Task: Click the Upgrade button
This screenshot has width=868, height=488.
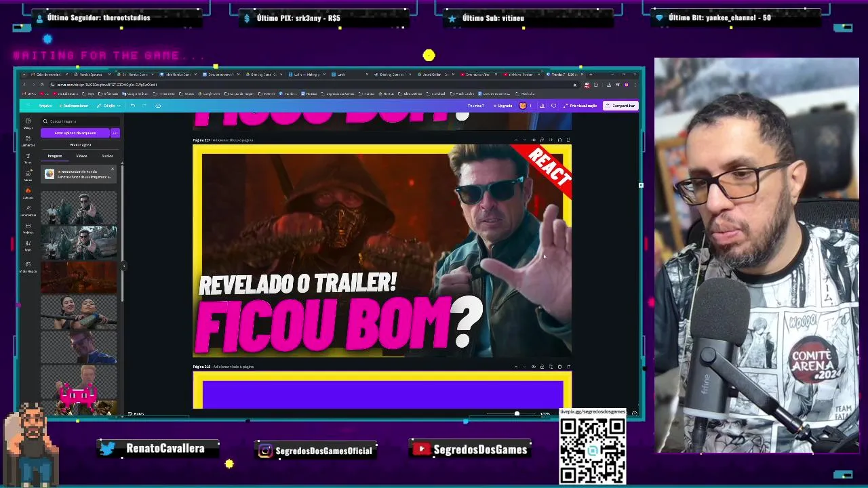Action: (503, 106)
